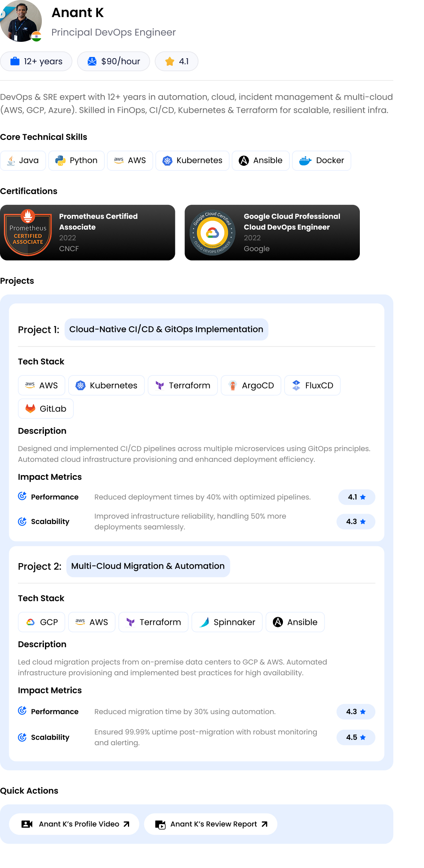The height and width of the screenshot is (868, 424).
Task: Click Anant K's profile photo
Action: pyautogui.click(x=21, y=21)
